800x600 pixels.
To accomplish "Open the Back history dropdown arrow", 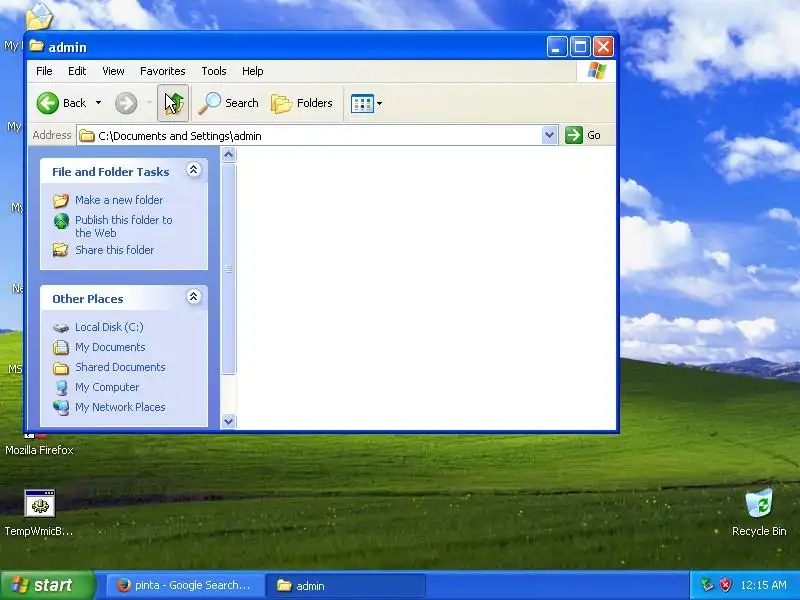I will pos(98,103).
